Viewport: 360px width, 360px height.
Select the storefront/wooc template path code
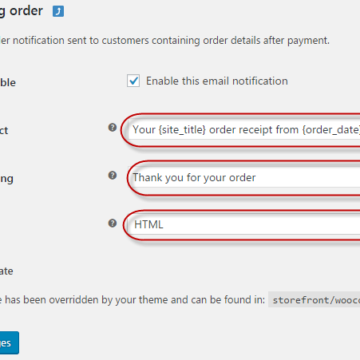pyautogui.click(x=314, y=300)
